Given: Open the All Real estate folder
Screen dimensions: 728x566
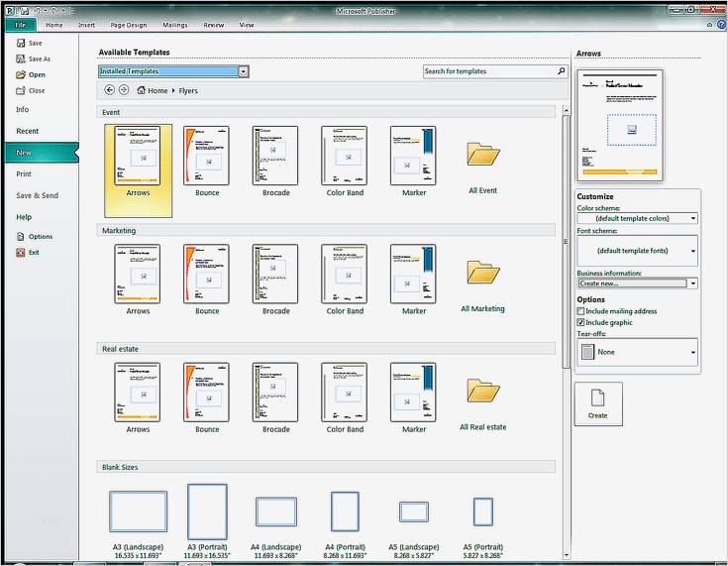Looking at the screenshot, I should [x=483, y=392].
